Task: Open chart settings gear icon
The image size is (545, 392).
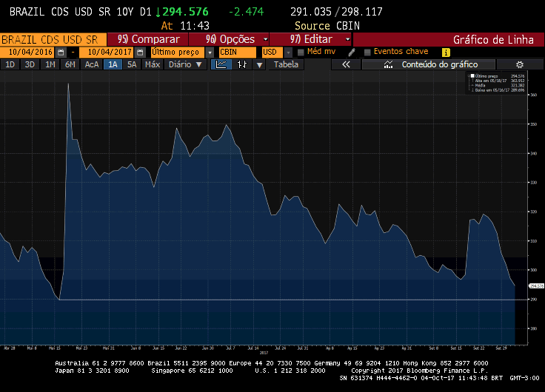Action: coord(519,64)
